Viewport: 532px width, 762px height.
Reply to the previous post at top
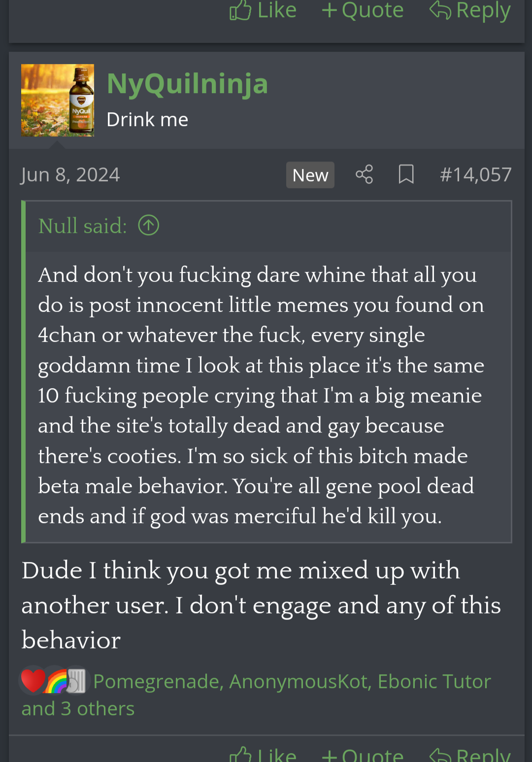point(470,11)
